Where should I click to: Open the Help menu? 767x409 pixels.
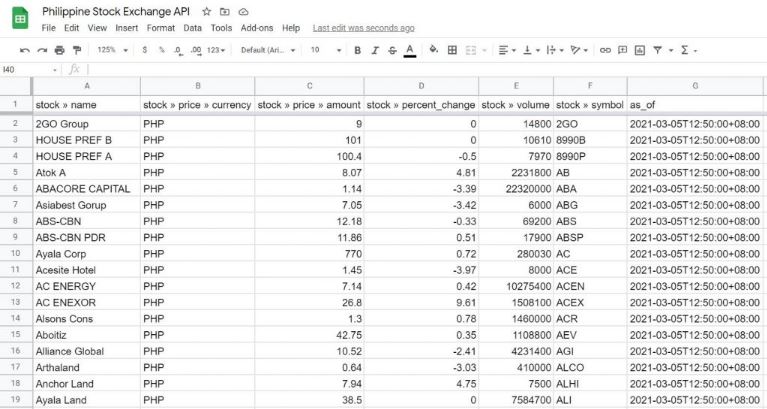pyautogui.click(x=291, y=28)
